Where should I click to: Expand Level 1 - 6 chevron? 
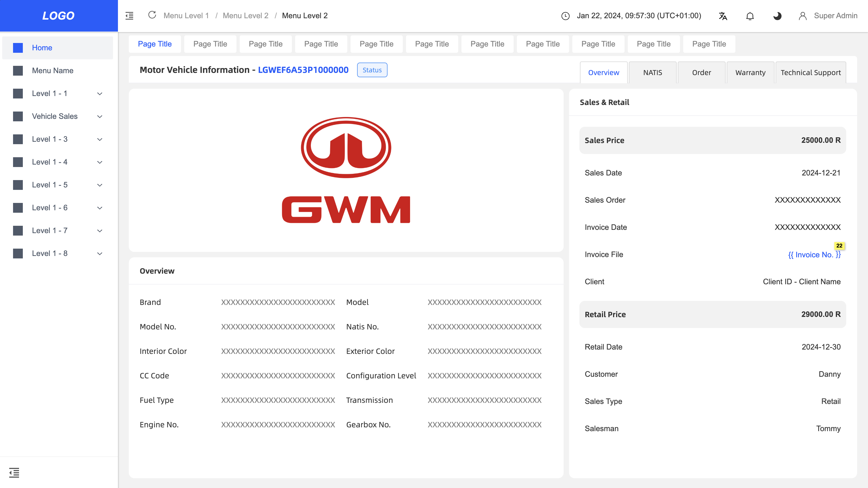(x=100, y=208)
